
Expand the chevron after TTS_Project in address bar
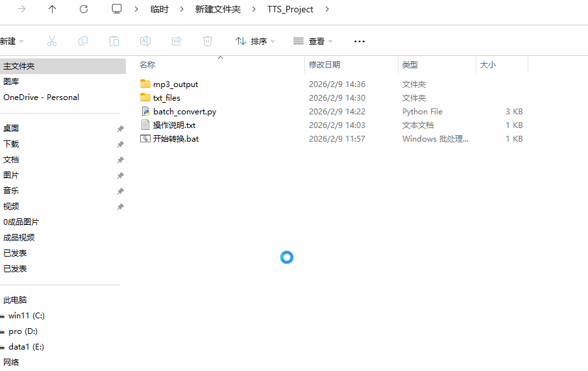pos(327,9)
